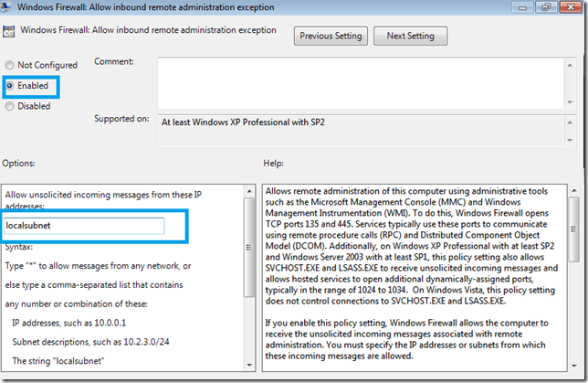Close the Windows Firewall policy dialog
Image resolution: width=588 pixels, height=383 pixels.
572,8
